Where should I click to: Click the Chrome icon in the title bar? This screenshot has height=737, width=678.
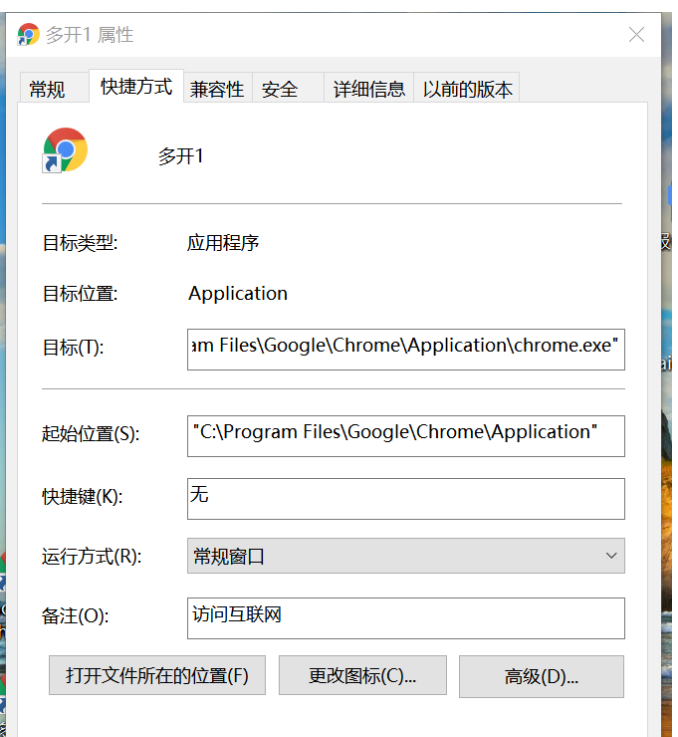click(x=28, y=35)
